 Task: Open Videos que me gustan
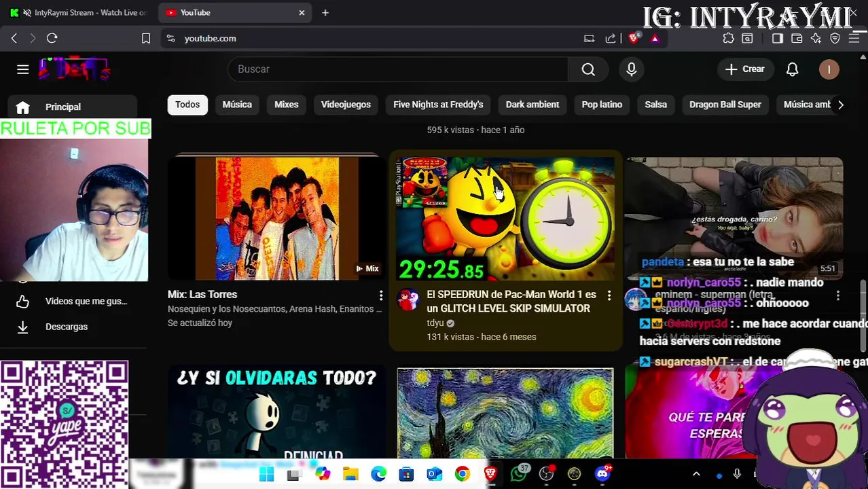(x=73, y=301)
